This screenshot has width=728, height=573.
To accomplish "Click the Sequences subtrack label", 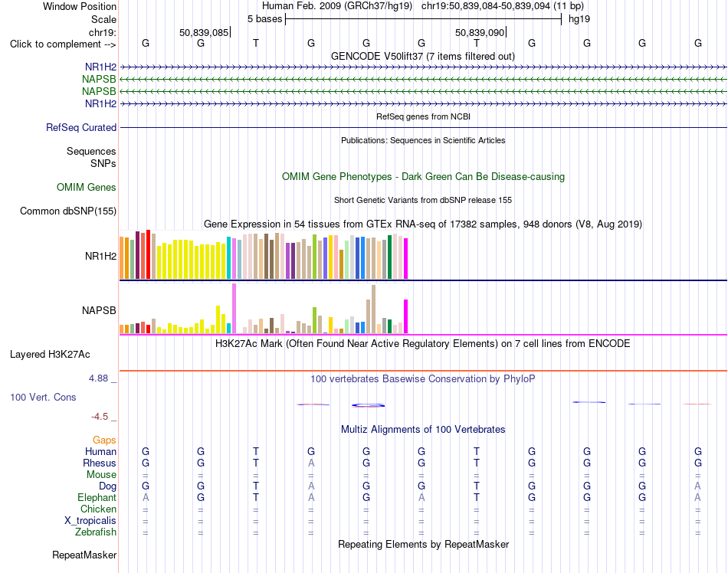I will point(91,151).
